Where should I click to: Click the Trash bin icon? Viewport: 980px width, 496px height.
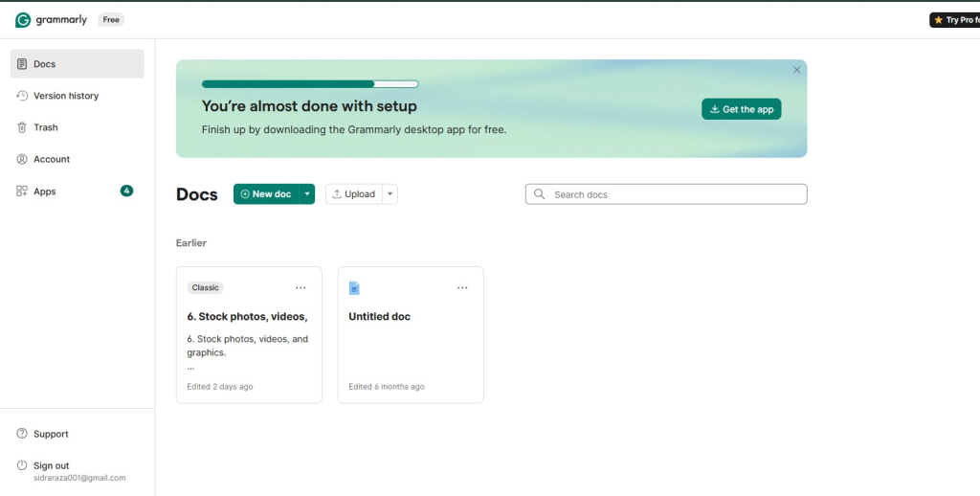[x=22, y=127]
